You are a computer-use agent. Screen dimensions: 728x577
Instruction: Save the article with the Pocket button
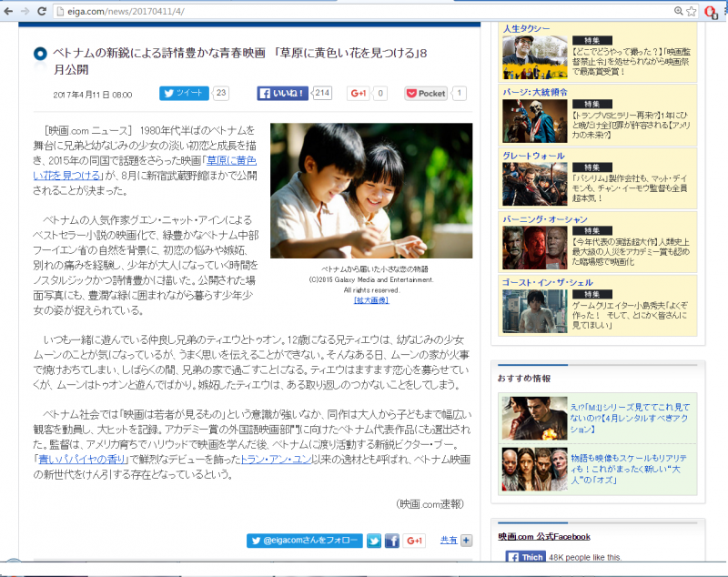click(426, 93)
